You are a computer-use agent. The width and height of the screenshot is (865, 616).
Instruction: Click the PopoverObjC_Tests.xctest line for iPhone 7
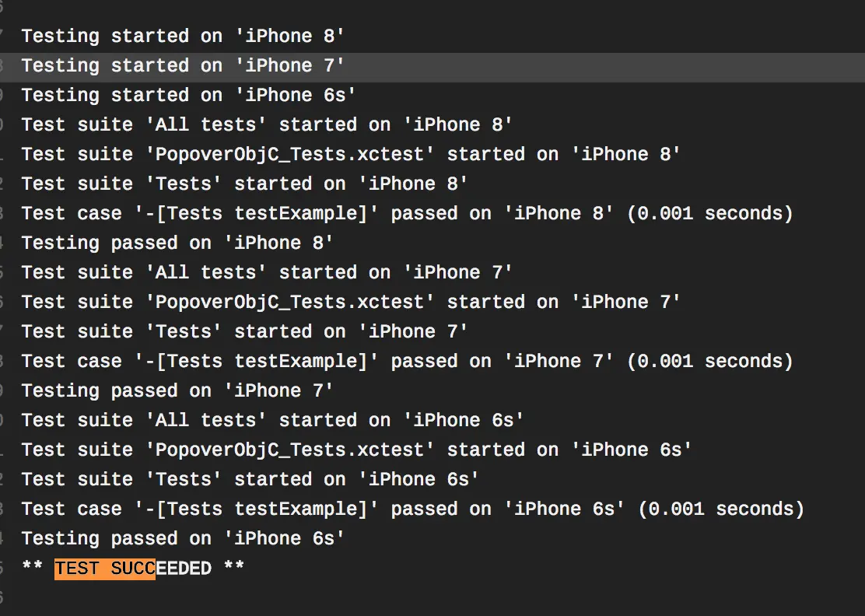tap(351, 303)
